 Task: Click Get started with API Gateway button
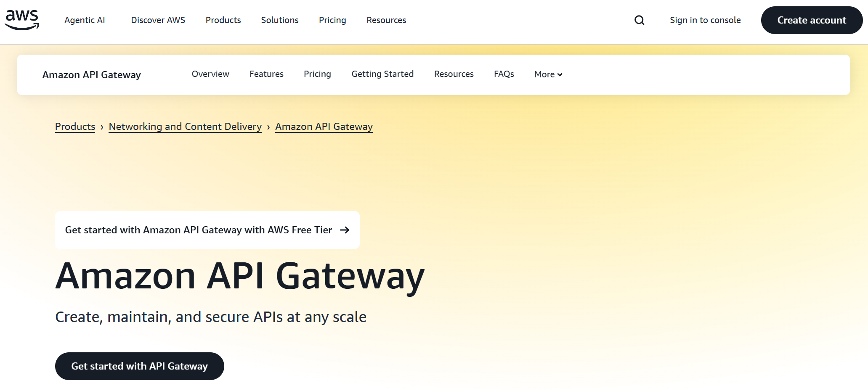140,366
